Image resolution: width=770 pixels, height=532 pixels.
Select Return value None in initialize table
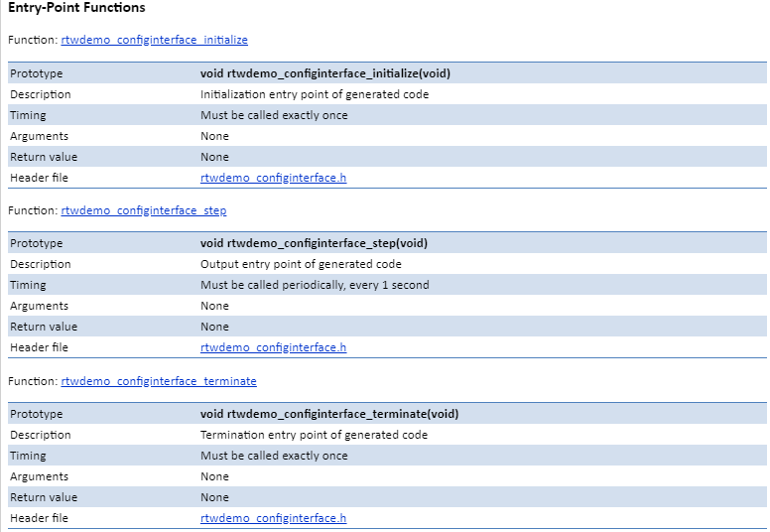tap(214, 157)
